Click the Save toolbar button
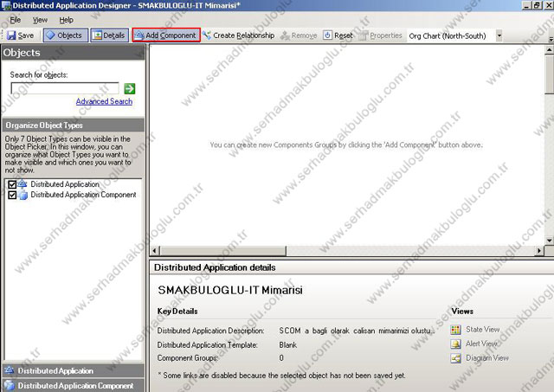The width and height of the screenshot is (554, 392). pos(20,35)
